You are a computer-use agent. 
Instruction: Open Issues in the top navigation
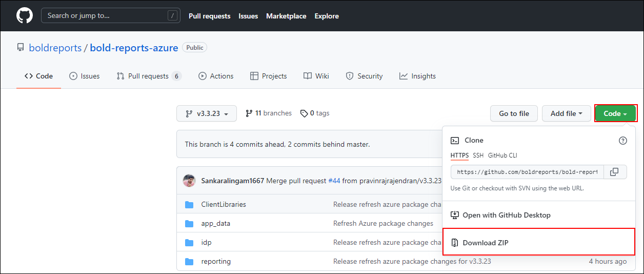click(x=248, y=16)
